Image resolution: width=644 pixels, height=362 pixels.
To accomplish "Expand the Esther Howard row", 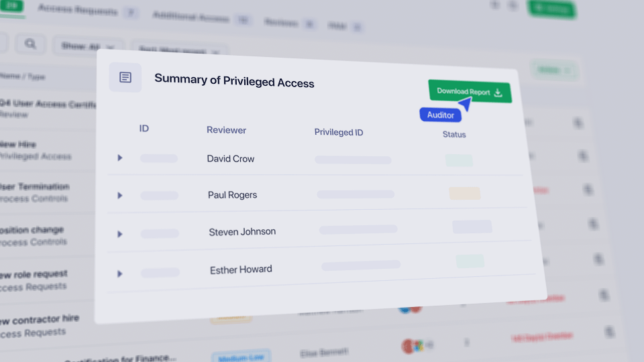I will [x=120, y=274].
